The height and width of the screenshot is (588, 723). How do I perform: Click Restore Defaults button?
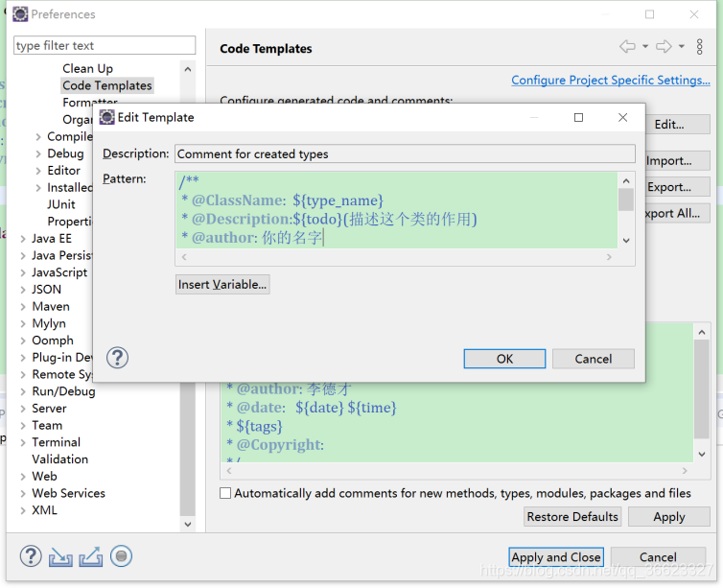point(572,516)
